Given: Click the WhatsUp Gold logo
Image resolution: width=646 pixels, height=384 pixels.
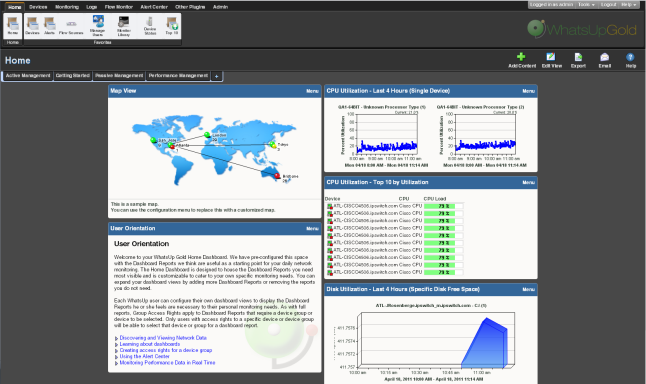Looking at the screenshot, I should (582, 30).
